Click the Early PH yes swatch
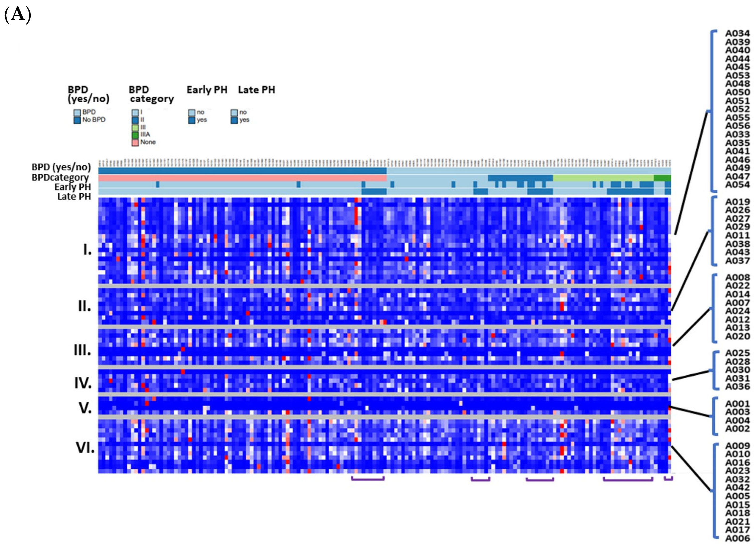This screenshot has width=756, height=547. point(192,120)
